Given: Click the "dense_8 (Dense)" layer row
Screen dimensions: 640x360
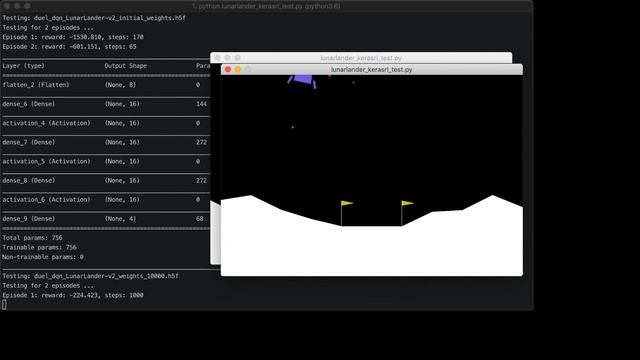Looking at the screenshot, I should tap(29, 180).
